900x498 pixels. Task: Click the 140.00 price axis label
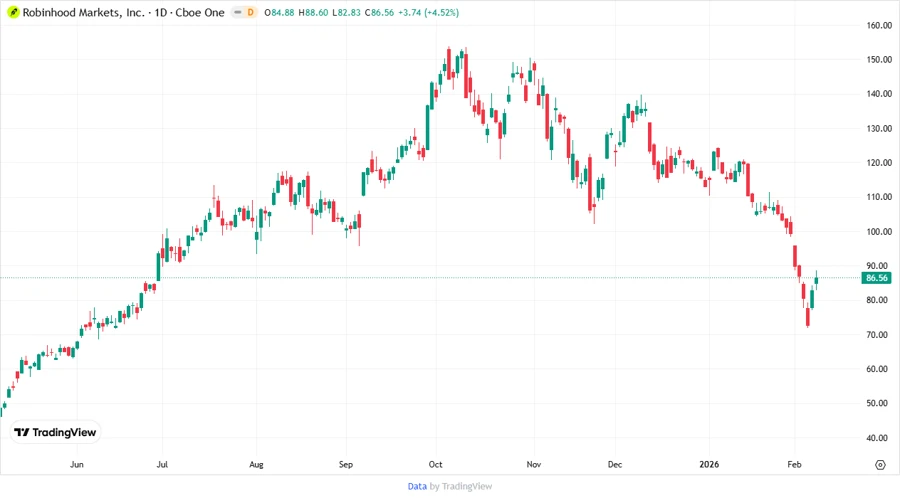point(879,94)
